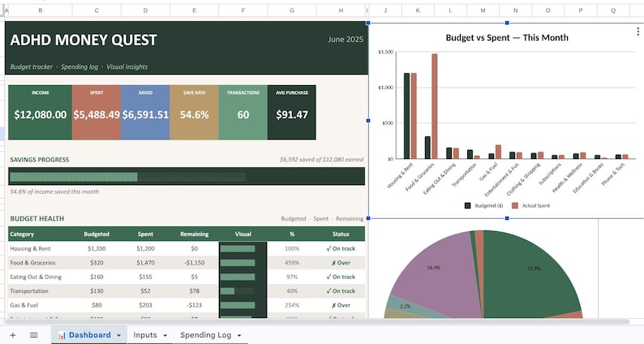Screen dimensions: 644x344
Task: Click the Actual Spent legend swatch
Action: pyautogui.click(x=514, y=205)
